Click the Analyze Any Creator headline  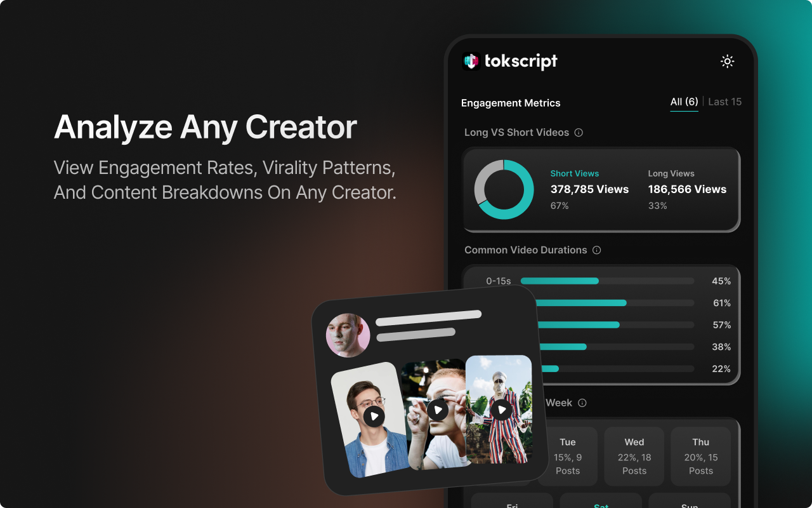click(206, 128)
